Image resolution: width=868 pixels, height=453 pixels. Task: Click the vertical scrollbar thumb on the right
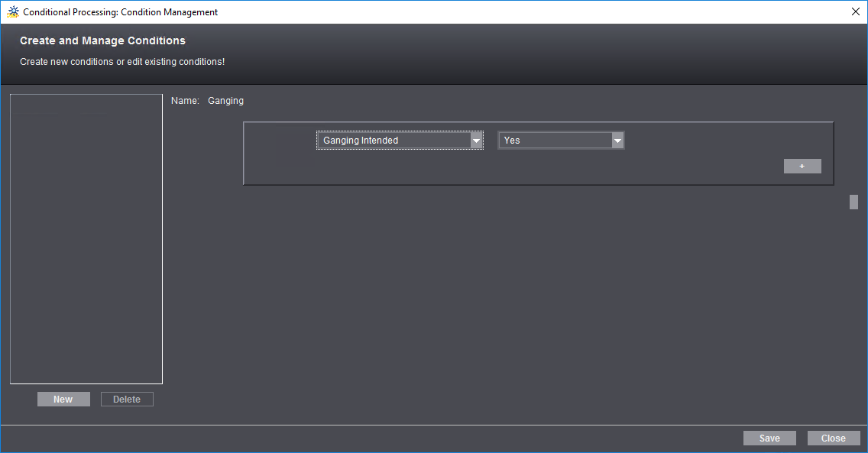[x=853, y=202]
